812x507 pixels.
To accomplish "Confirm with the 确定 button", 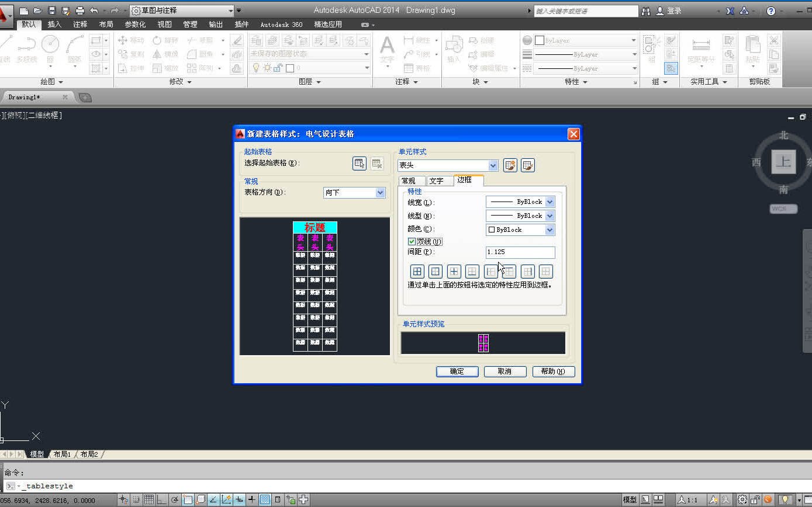I will pos(457,371).
